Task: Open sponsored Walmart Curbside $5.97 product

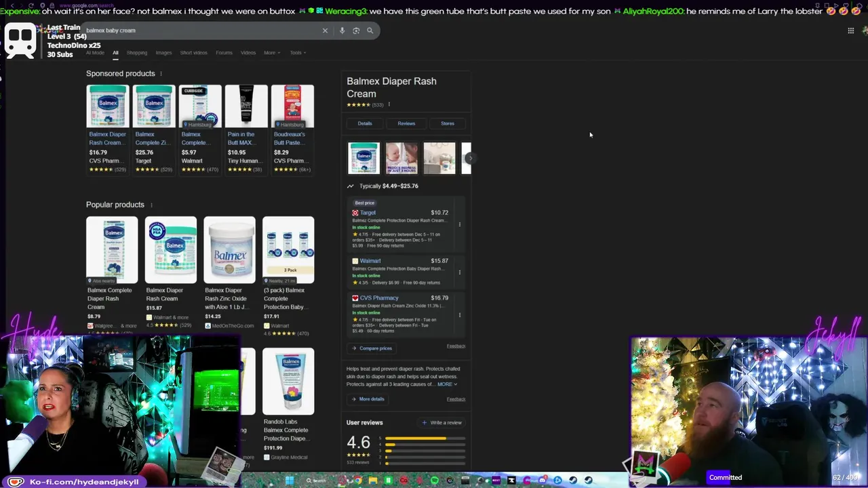Action: point(199,129)
